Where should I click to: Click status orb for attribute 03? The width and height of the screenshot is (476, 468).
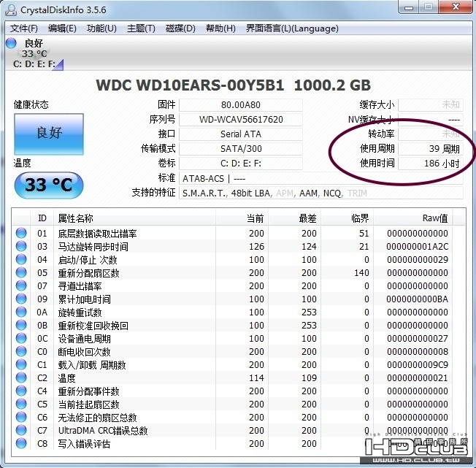[x=21, y=246]
